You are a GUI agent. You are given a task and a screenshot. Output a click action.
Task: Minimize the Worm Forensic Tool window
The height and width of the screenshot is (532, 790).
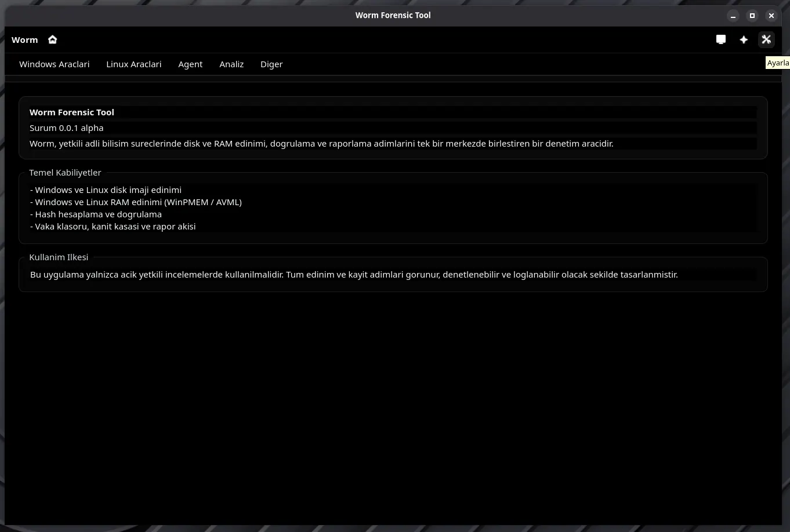[733, 16]
